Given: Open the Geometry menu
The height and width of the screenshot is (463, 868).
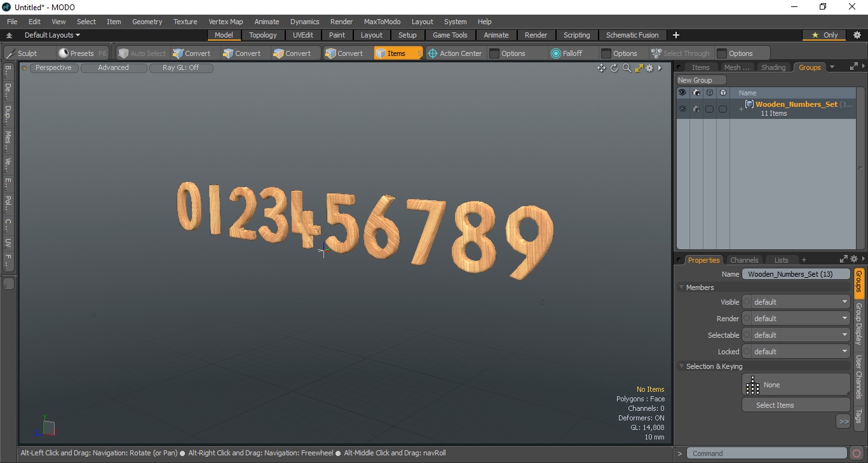Looking at the screenshot, I should pos(147,22).
